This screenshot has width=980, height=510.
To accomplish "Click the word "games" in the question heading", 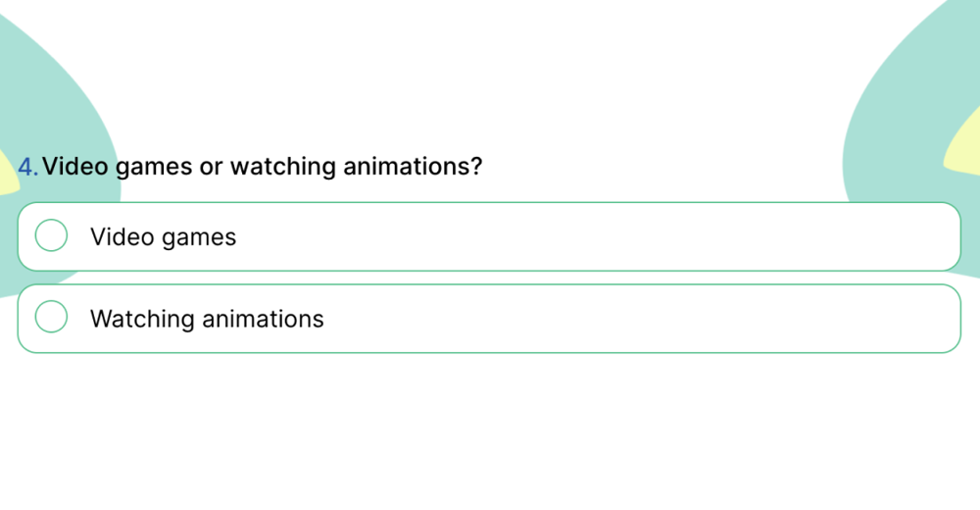I will point(154,167).
